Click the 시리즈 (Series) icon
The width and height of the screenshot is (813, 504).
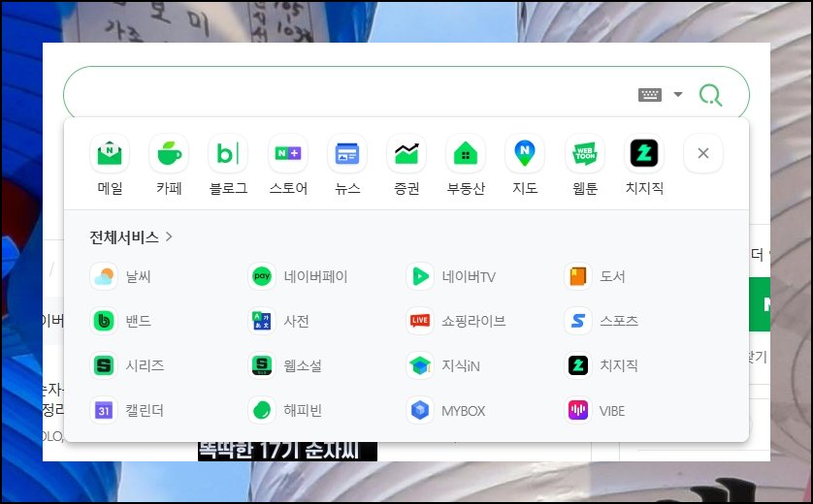click(104, 365)
